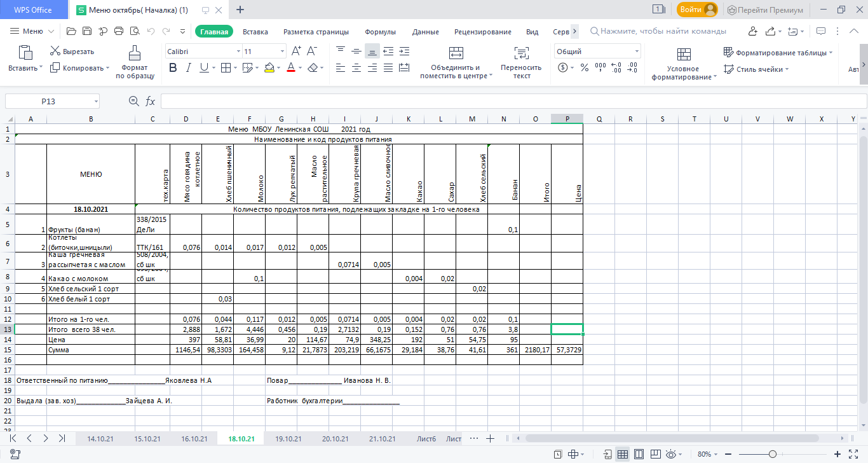Open the eye protection mode icon
This screenshot has width=868, height=463.
pos(671,454)
